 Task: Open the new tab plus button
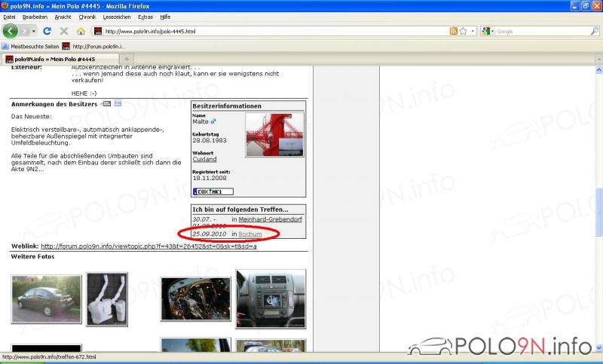coord(126,58)
